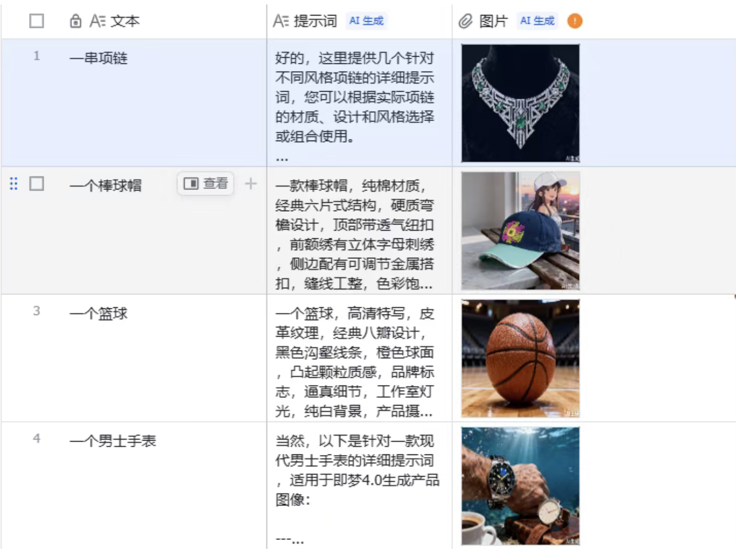Open the basketball image thumbnail
The height and width of the screenshot is (560, 736).
(520, 358)
